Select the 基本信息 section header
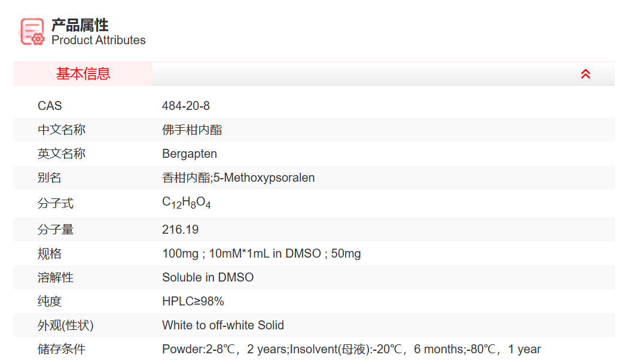 (x=83, y=74)
